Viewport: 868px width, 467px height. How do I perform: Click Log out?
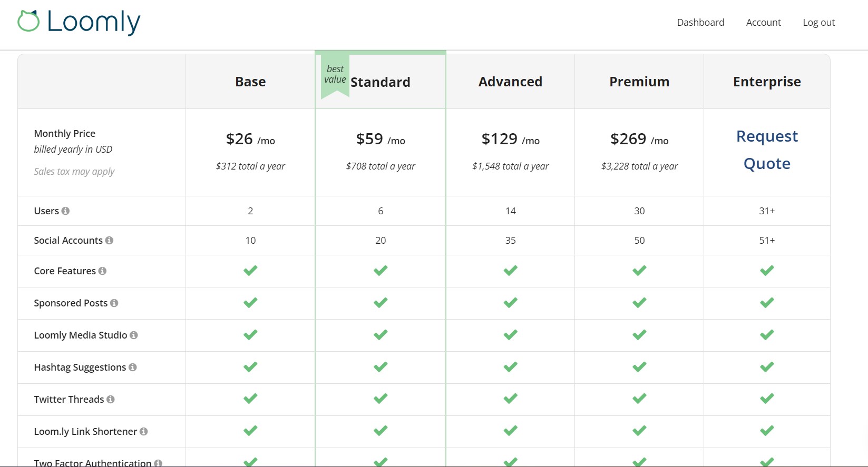point(818,23)
